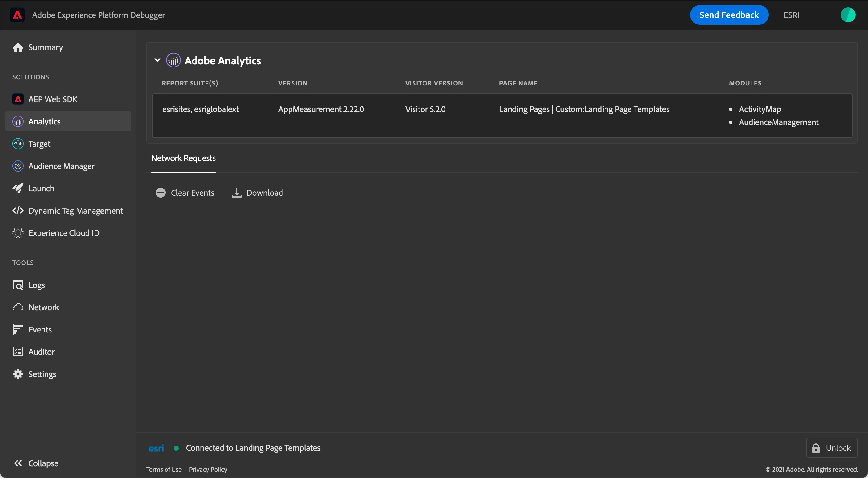Select the Network Requests tab
The height and width of the screenshot is (478, 868).
pyautogui.click(x=183, y=158)
